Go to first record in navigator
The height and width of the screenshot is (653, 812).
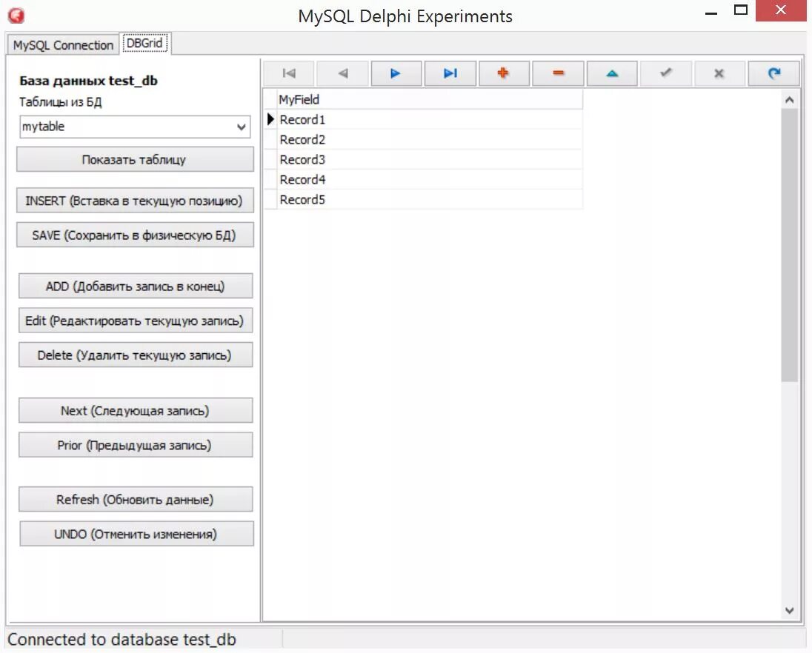[x=288, y=73]
